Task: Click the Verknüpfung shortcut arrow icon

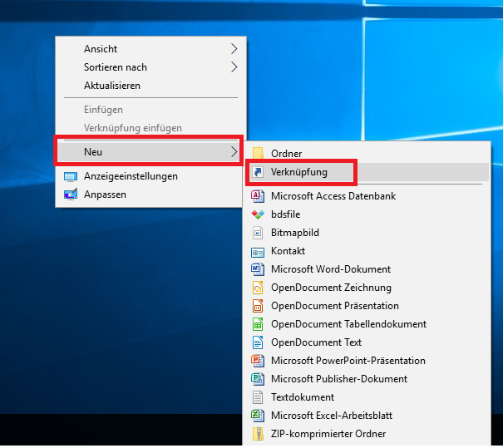Action: click(x=258, y=172)
